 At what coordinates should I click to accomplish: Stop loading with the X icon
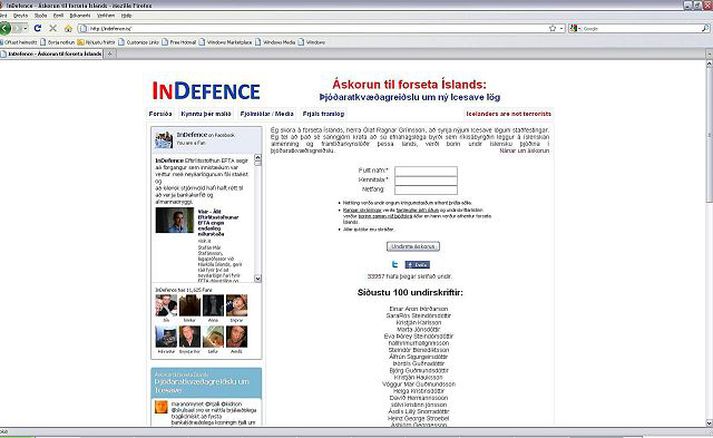[x=53, y=28]
